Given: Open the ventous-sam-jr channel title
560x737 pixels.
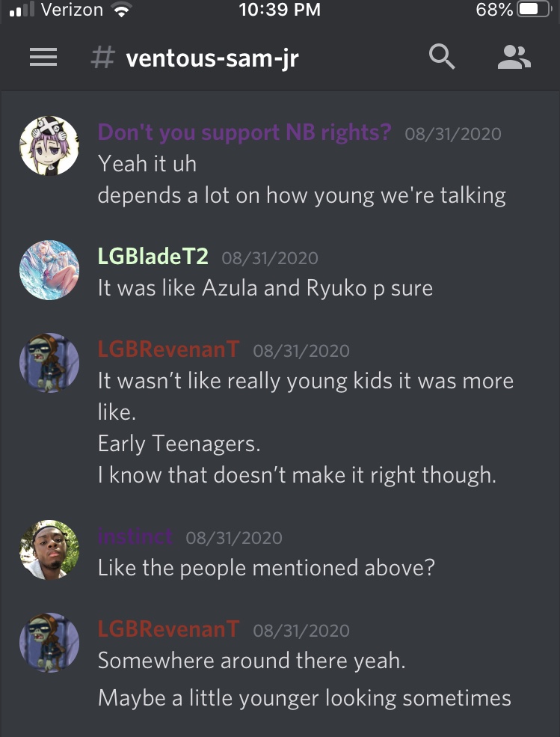Looking at the screenshot, I should tap(212, 59).
